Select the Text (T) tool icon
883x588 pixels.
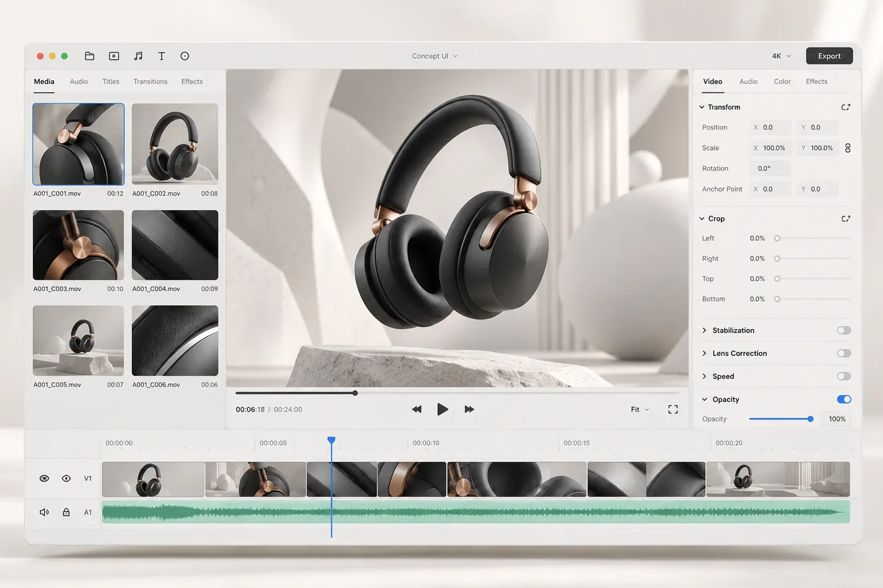(161, 56)
